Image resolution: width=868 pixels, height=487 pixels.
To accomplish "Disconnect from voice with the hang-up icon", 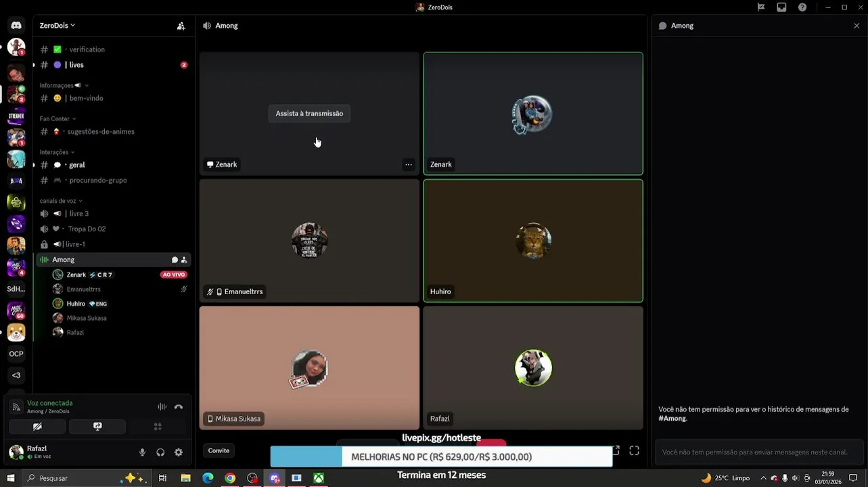I will pyautogui.click(x=179, y=407).
